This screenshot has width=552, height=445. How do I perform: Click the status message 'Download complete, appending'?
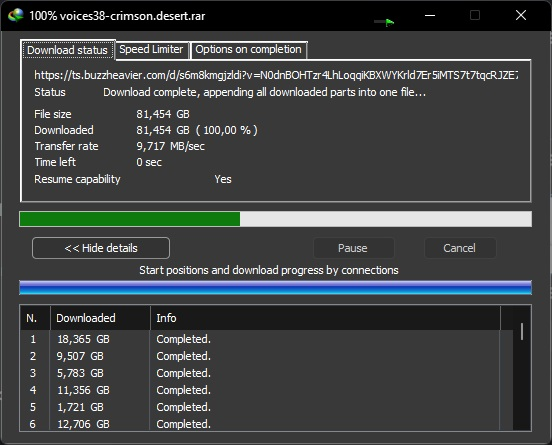[x=264, y=92]
